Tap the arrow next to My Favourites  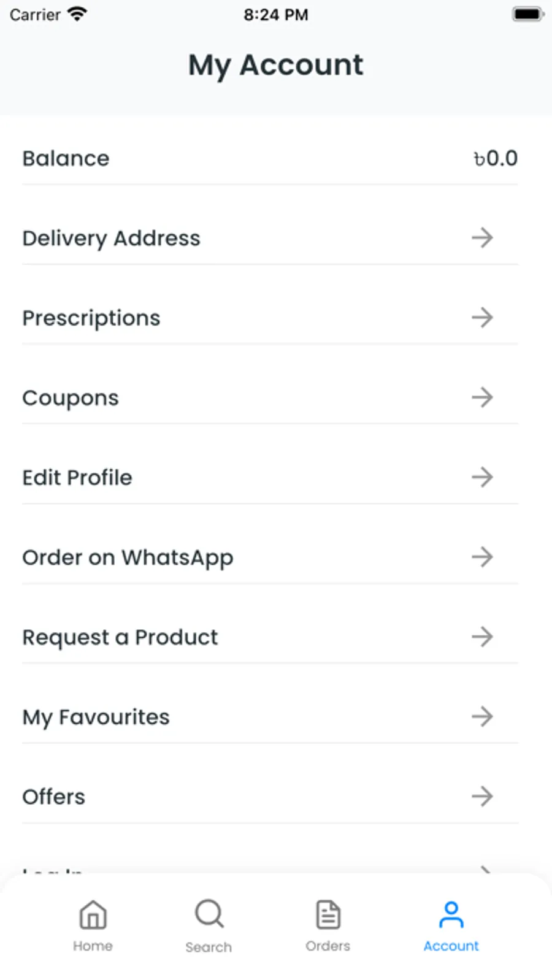(x=482, y=716)
